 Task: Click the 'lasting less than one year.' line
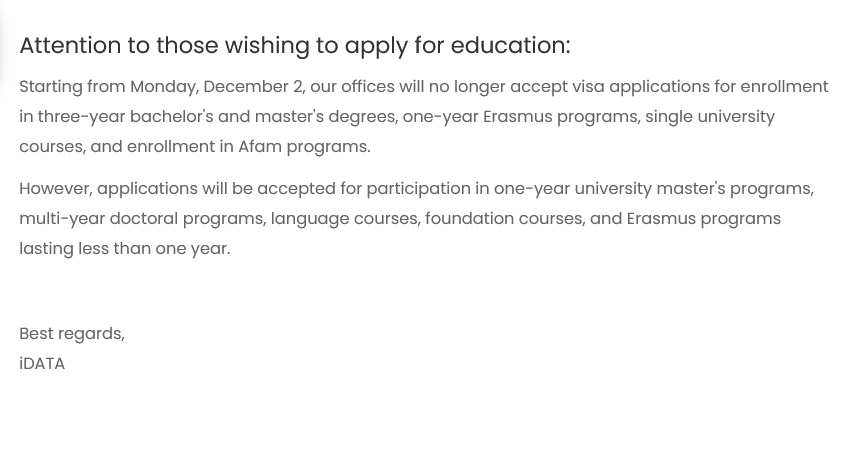[125, 248]
